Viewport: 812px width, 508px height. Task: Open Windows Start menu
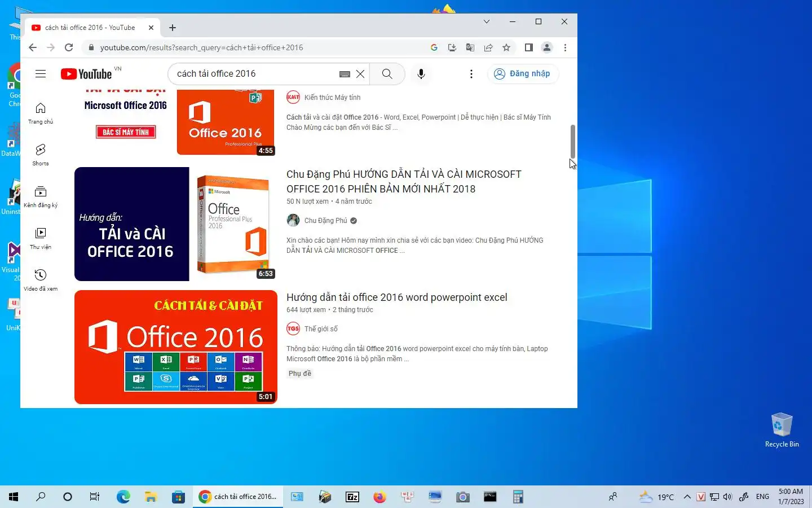[x=14, y=497]
